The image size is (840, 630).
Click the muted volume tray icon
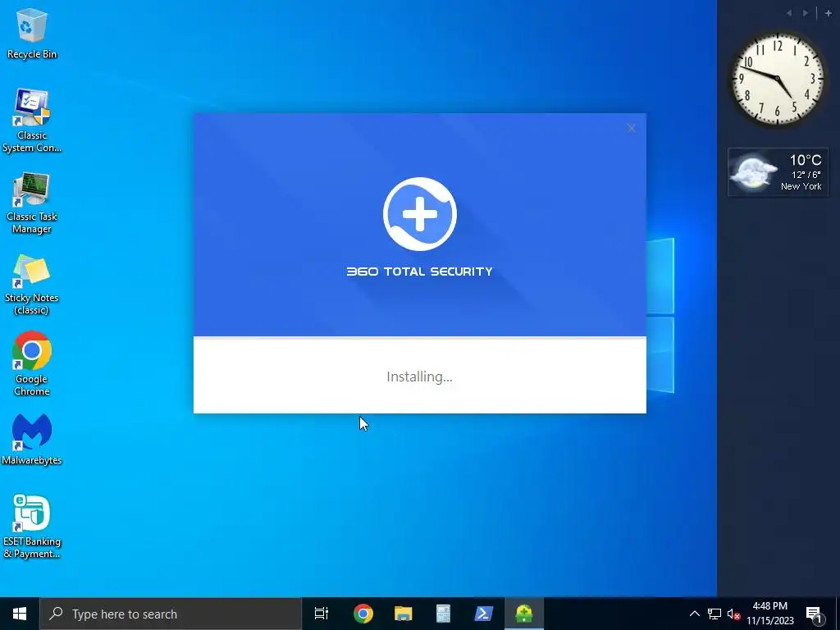pyautogui.click(x=733, y=614)
